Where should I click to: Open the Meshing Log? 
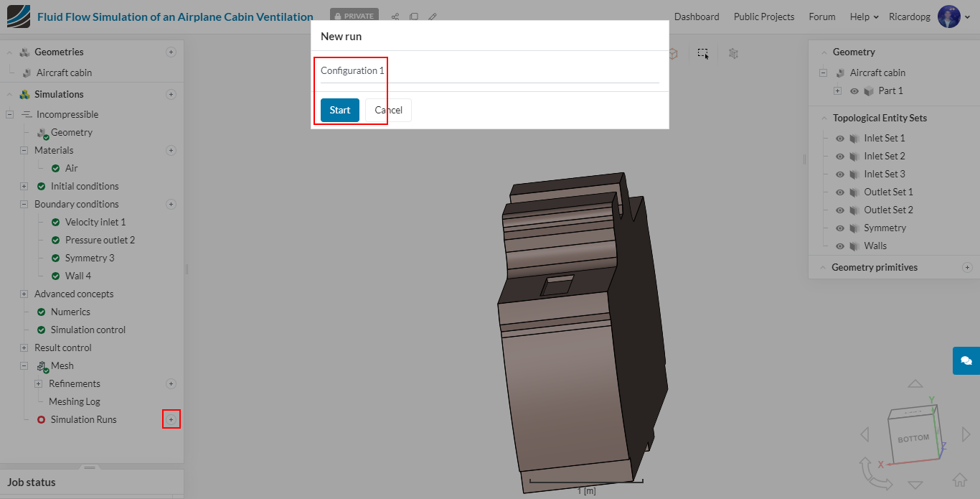pos(75,401)
